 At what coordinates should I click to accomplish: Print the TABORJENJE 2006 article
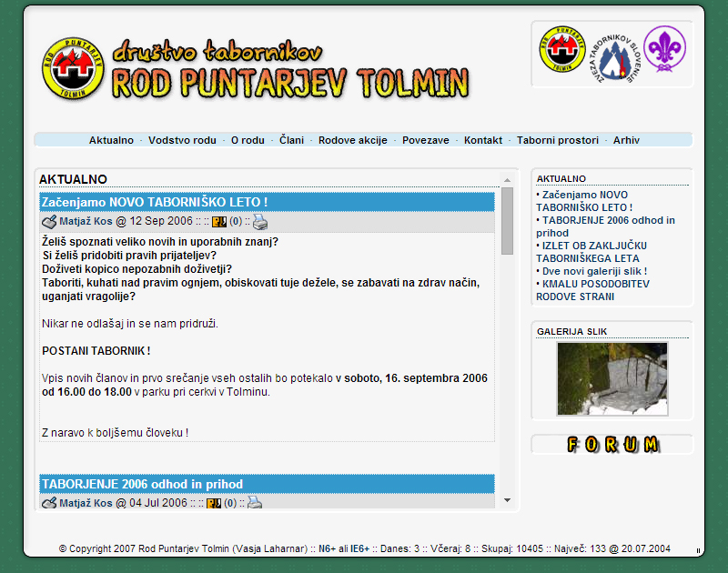[x=255, y=502]
